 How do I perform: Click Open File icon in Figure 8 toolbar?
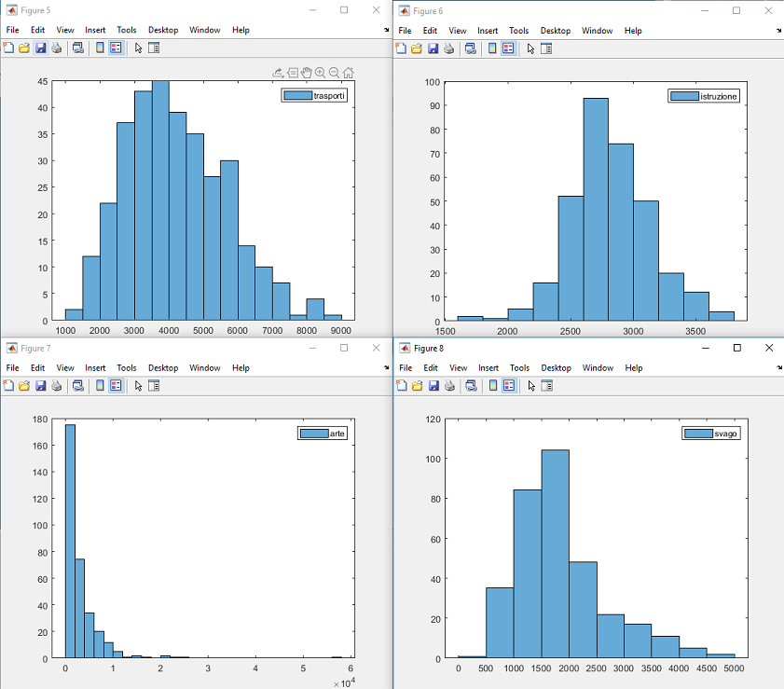click(x=417, y=385)
